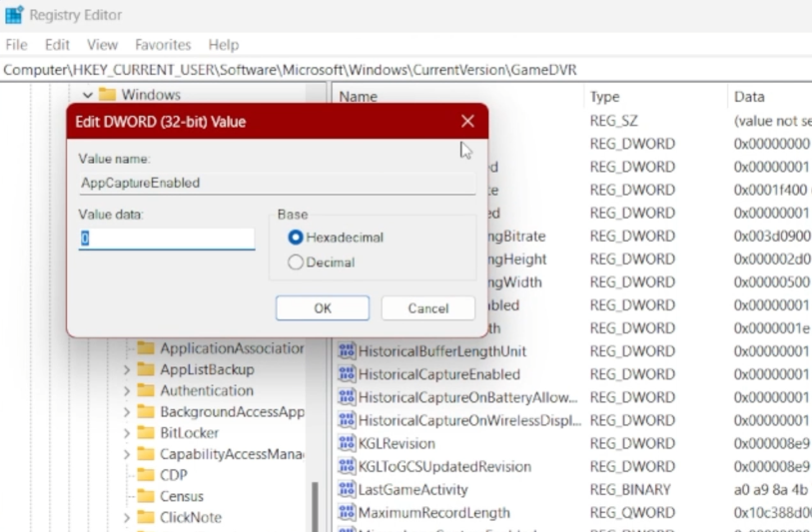Select the ApplicationAssociation tree key
Image resolution: width=812 pixels, height=532 pixels.
232,348
